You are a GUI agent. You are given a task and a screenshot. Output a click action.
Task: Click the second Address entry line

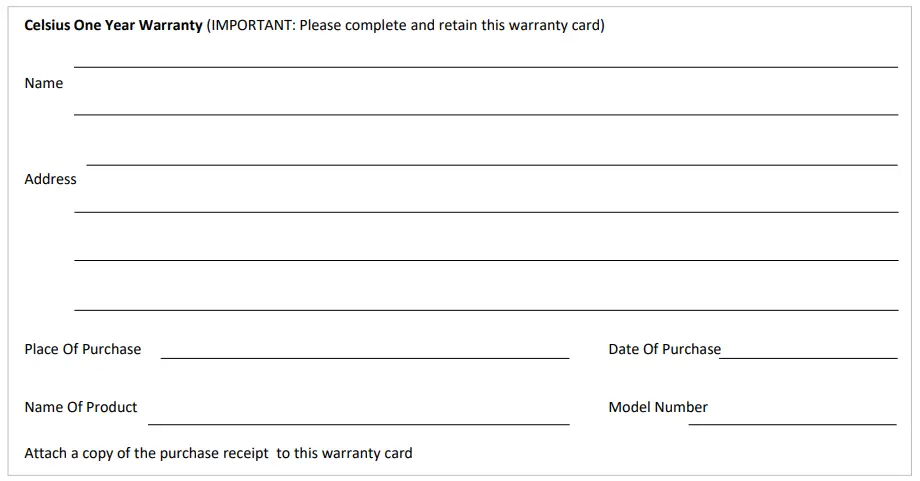(486, 211)
